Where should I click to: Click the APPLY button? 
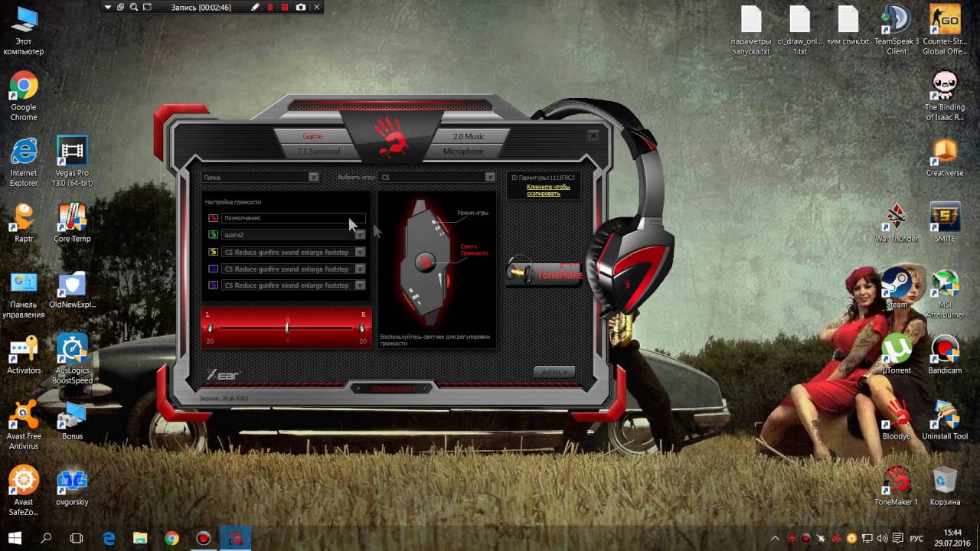(x=554, y=372)
